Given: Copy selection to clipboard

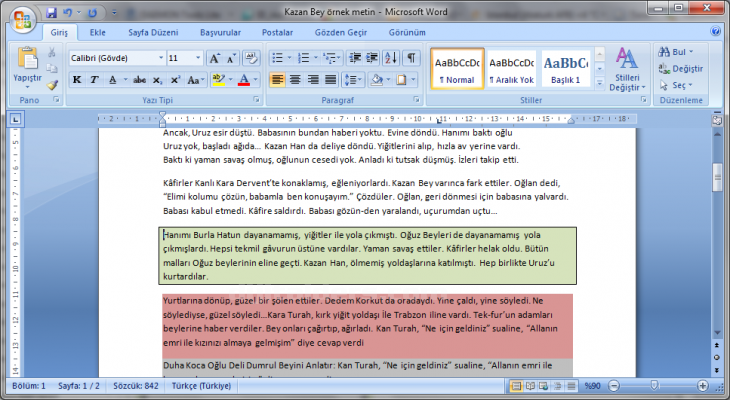Looking at the screenshot, I should (x=52, y=68).
